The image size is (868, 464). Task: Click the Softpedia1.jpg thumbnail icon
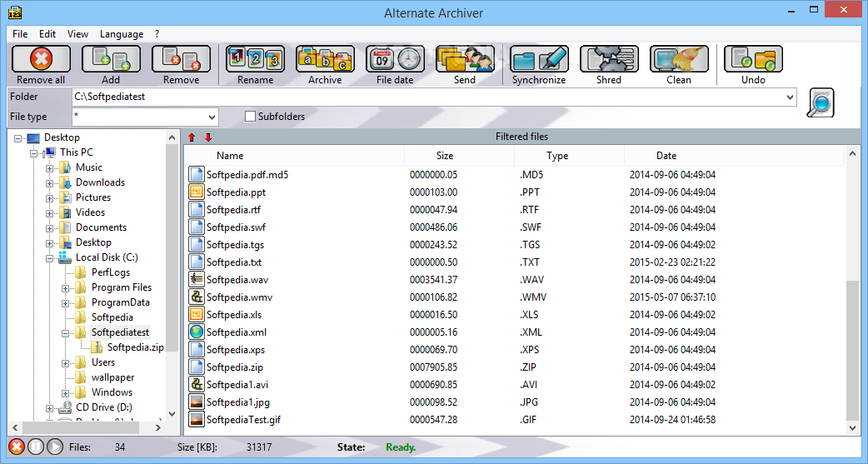(197, 402)
